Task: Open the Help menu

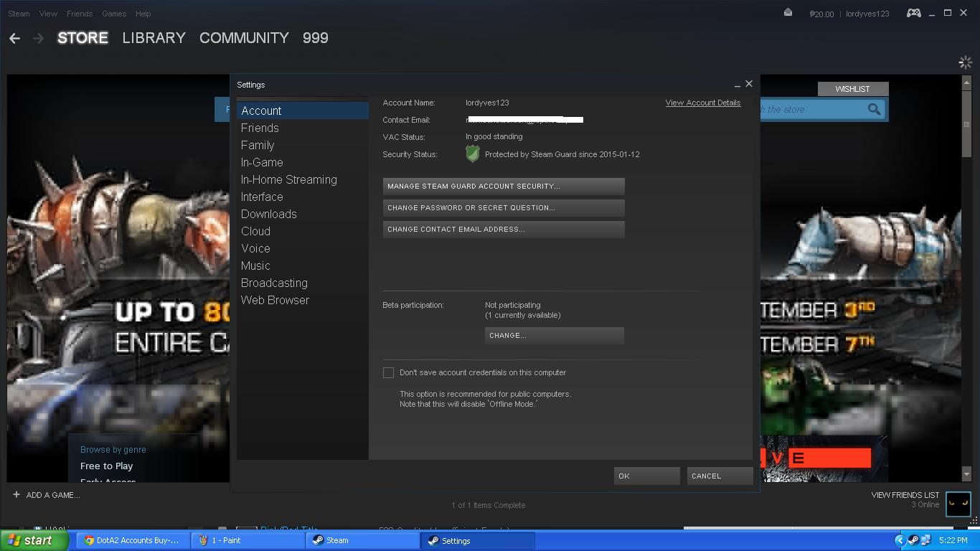Action: tap(143, 14)
